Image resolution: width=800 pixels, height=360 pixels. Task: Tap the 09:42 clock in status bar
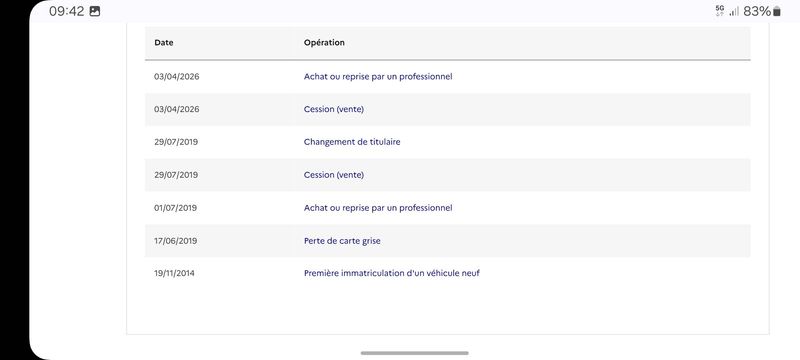66,12
